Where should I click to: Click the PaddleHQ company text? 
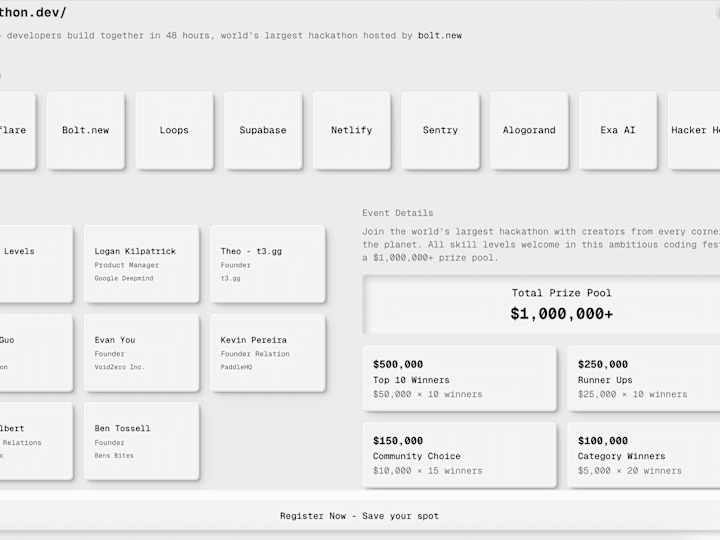point(236,367)
